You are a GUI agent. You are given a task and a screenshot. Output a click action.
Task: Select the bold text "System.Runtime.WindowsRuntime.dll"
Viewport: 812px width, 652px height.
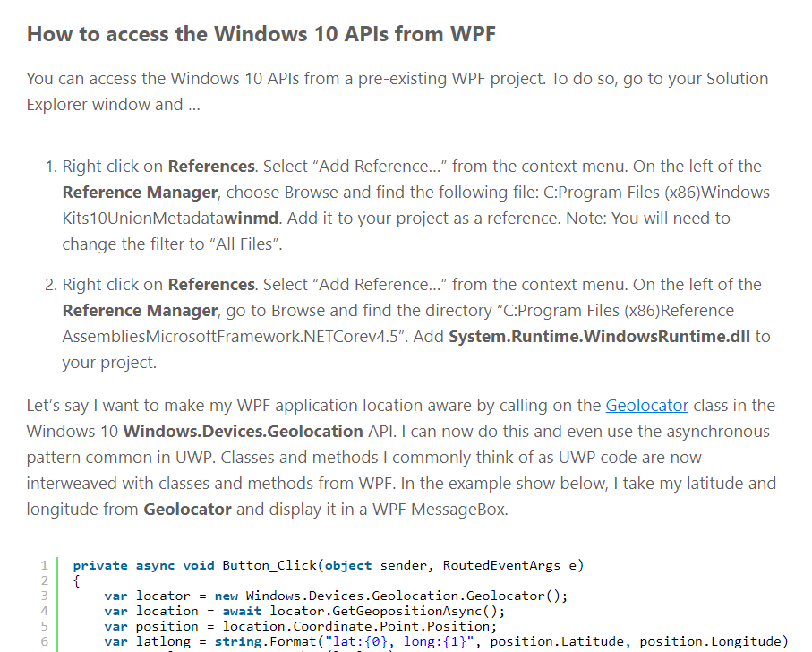tap(599, 337)
